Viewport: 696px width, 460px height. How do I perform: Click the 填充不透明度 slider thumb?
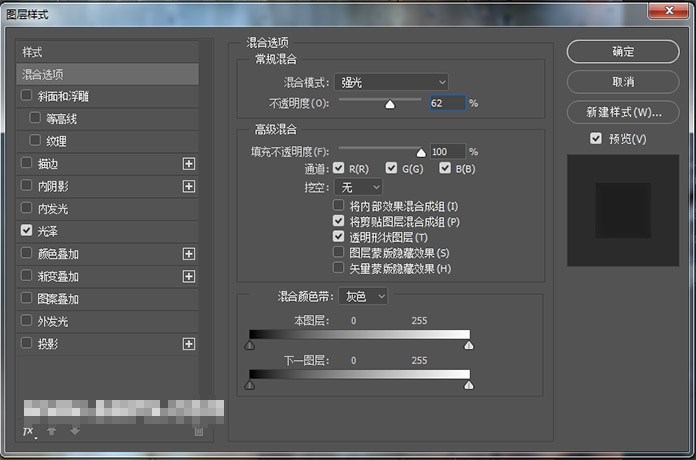click(421, 153)
